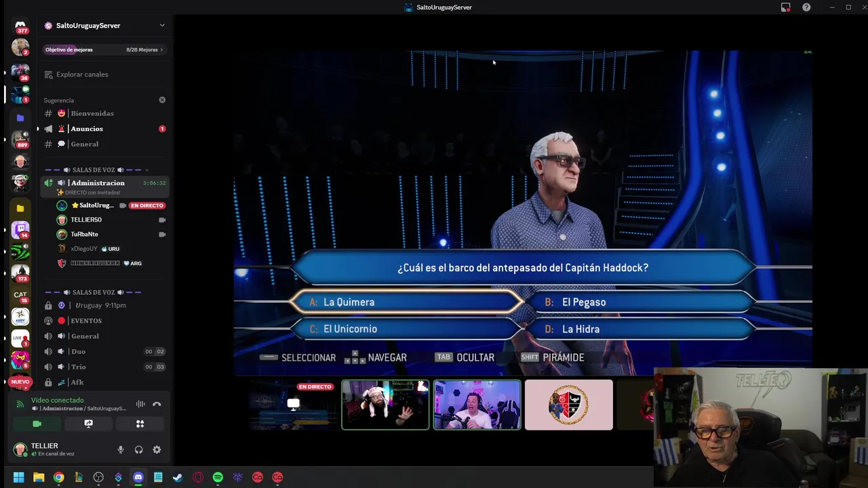Open League of Legends from taskbar
The height and width of the screenshot is (488, 868).
[x=79, y=477]
